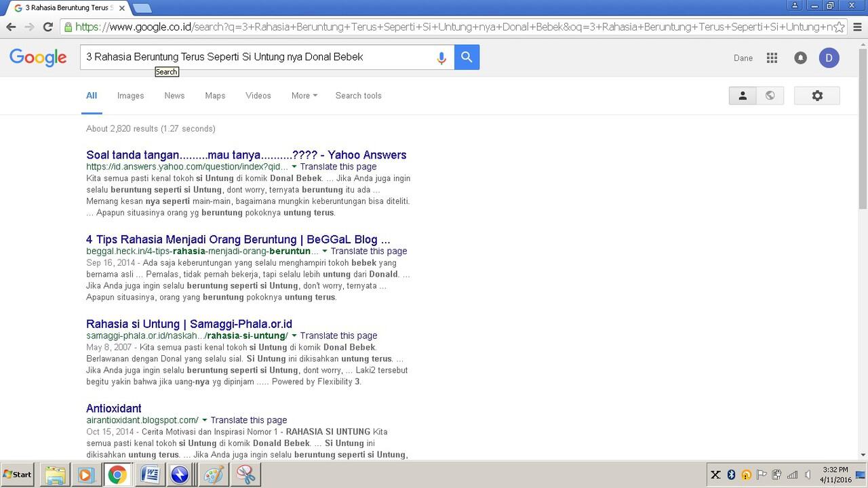Expand the arrow next to the Yahoo Answers URL

pyautogui.click(x=294, y=167)
